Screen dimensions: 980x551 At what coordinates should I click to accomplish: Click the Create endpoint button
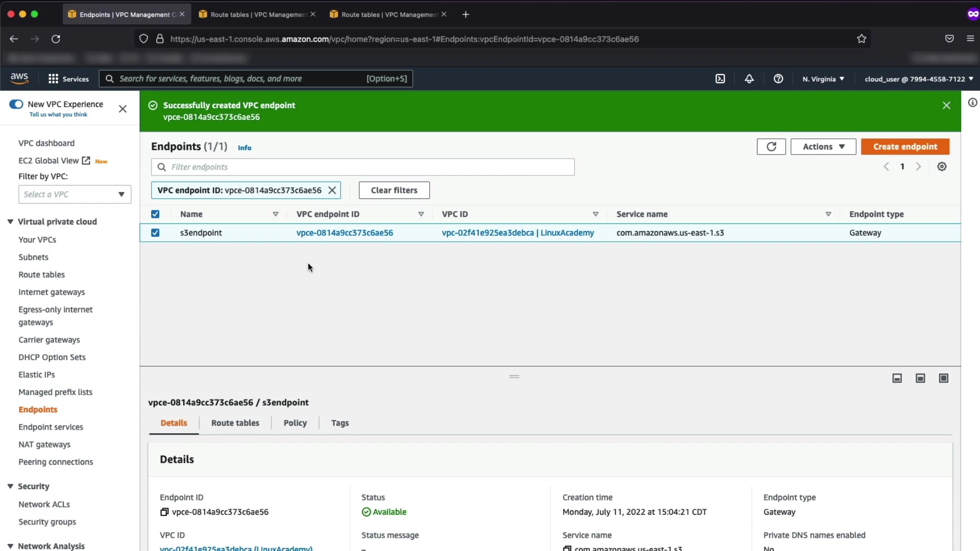(904, 146)
